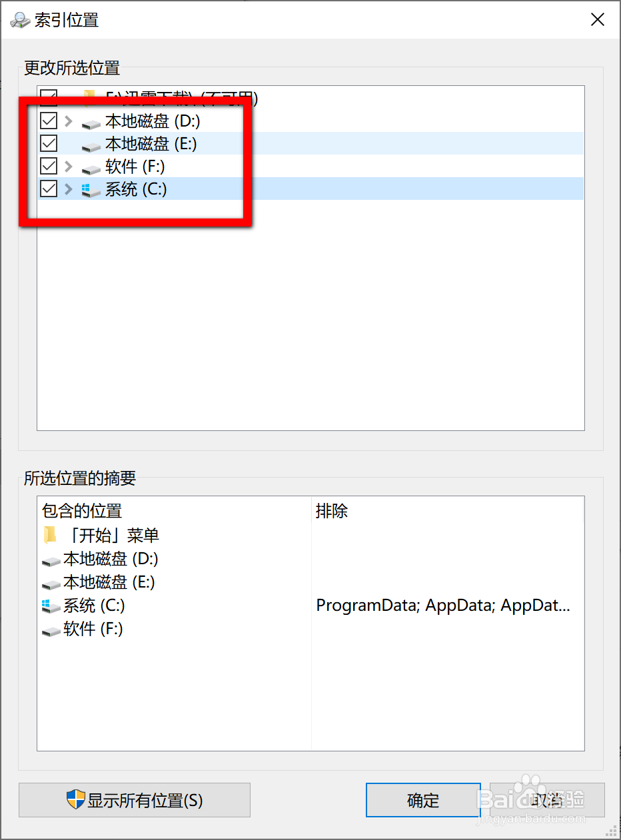This screenshot has width=621, height=840.
Task: Click the Local Disk (D:) drive icon in tree
Action: (x=91, y=123)
